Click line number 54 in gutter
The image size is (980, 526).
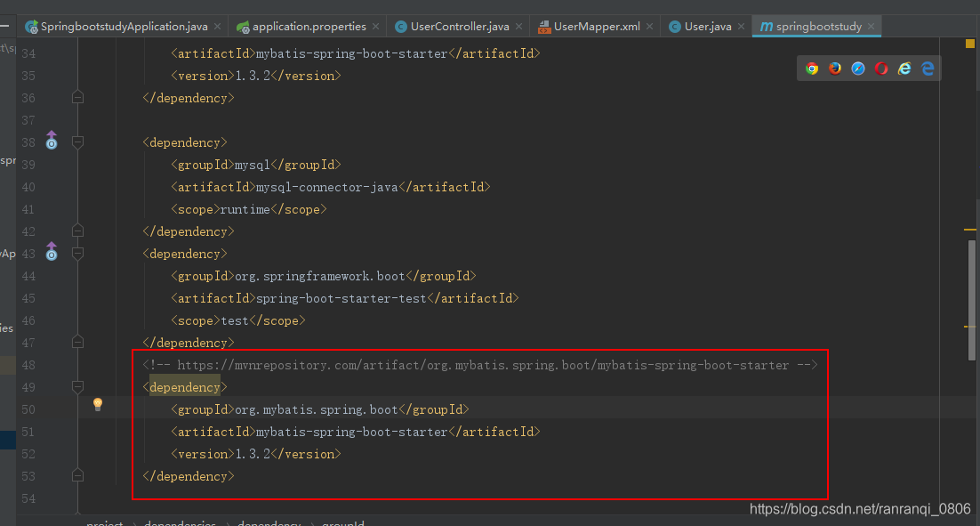28,499
